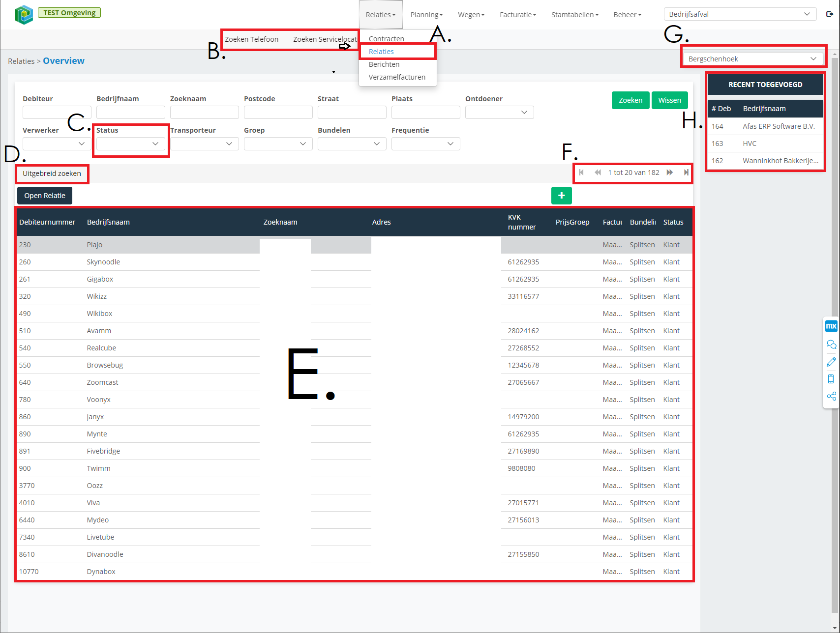
Task: Click Zoeken Telefoon menu entry
Action: click(252, 39)
